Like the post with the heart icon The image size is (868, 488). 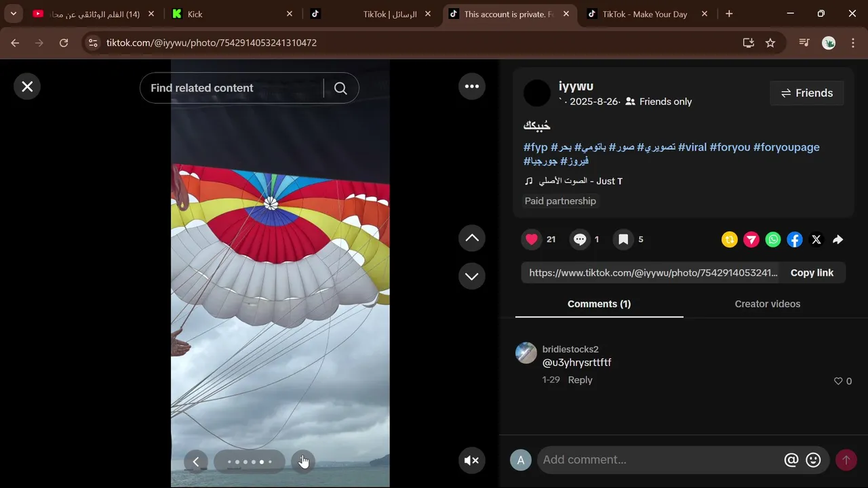click(532, 239)
